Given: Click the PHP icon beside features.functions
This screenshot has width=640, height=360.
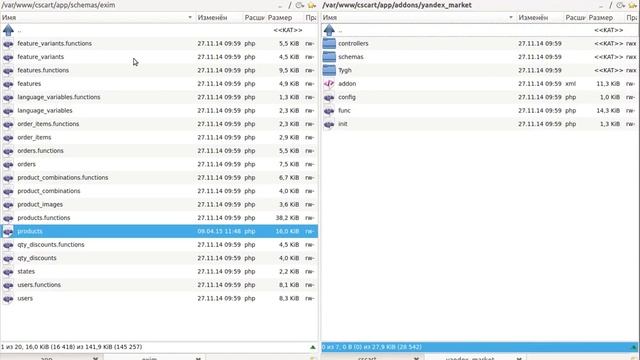Looking at the screenshot, I should click(x=8, y=71).
